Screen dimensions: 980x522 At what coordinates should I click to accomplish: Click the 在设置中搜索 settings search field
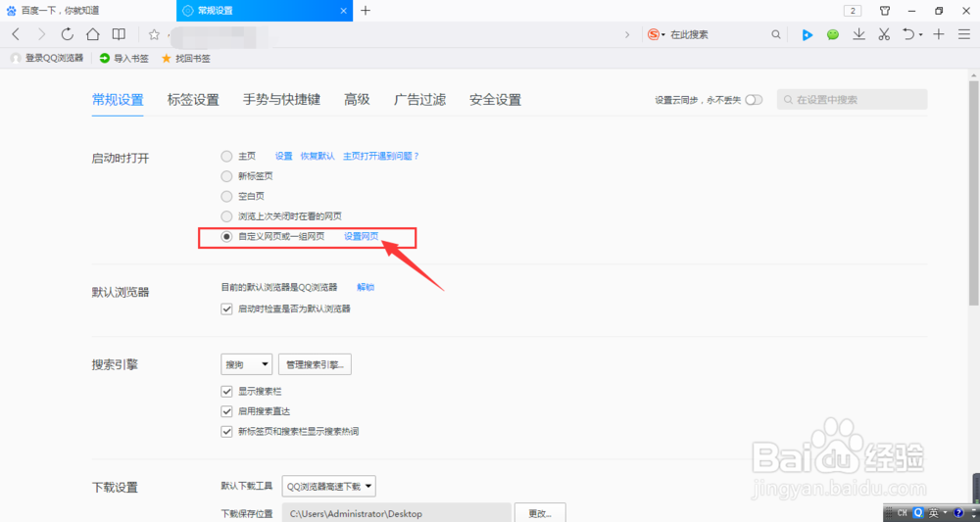[x=852, y=100]
